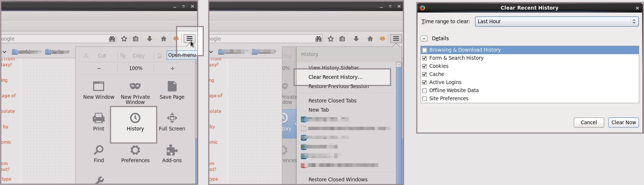
Task: Click the History panel vertical scrollbar
Action: 399,122
